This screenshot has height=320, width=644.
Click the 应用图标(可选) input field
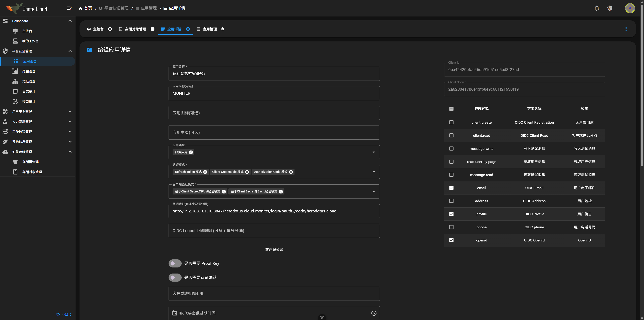coord(274,113)
